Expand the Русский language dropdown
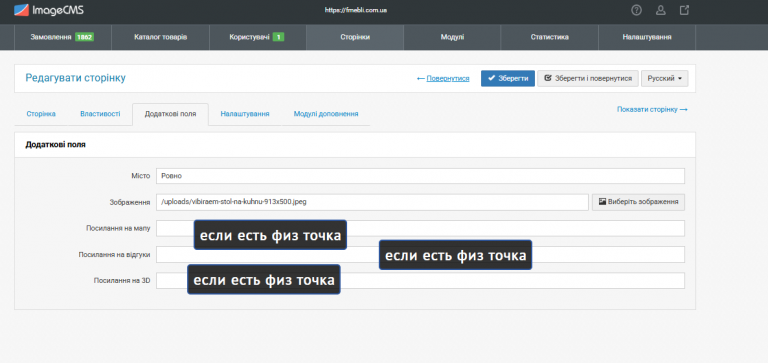This screenshot has width=768, height=363. point(665,78)
